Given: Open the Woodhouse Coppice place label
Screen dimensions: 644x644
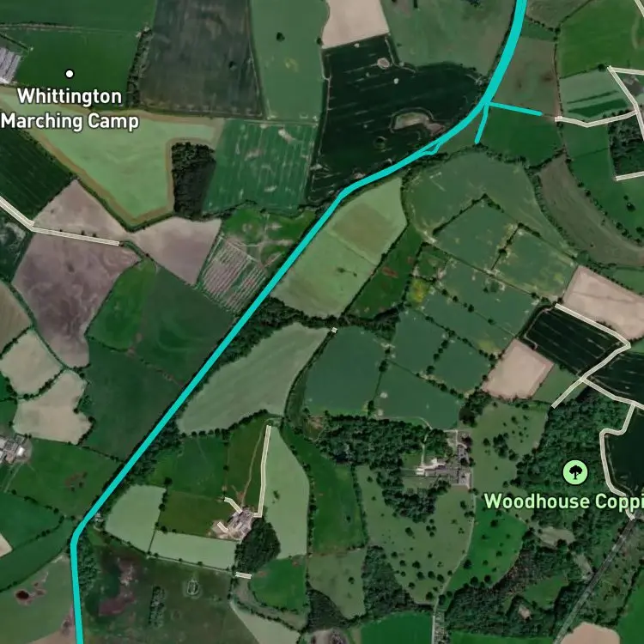Looking at the screenshot, I should tap(563, 501).
